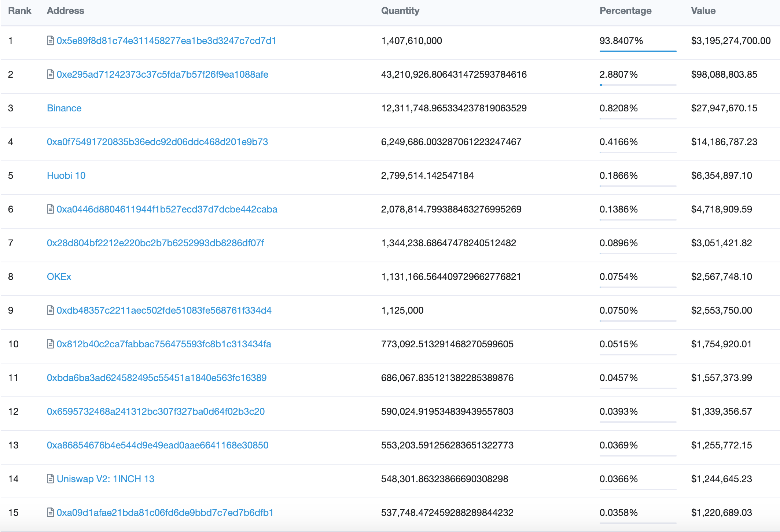Click the Rank column header

20,11
